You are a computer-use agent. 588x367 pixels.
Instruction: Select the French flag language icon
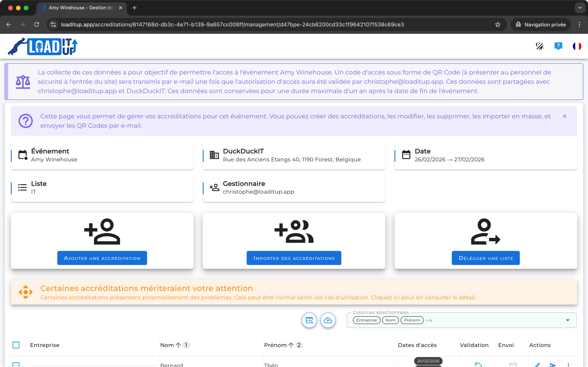click(577, 46)
